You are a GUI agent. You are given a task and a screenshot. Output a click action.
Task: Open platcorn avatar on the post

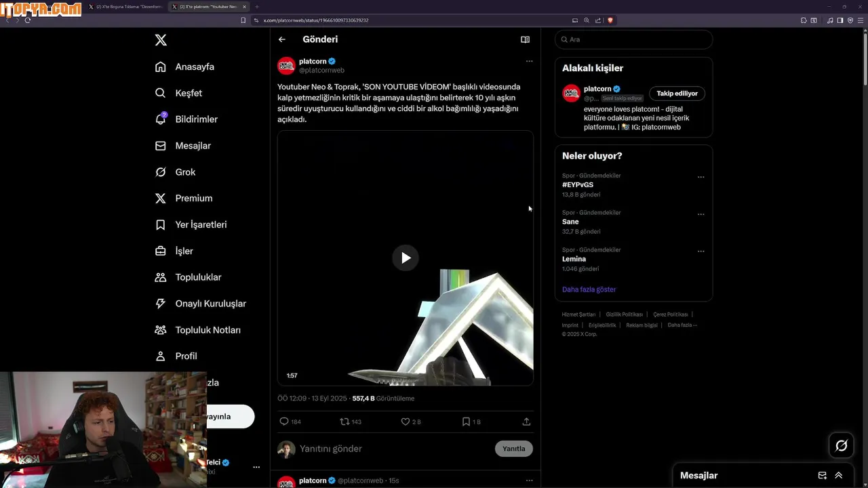click(x=286, y=66)
